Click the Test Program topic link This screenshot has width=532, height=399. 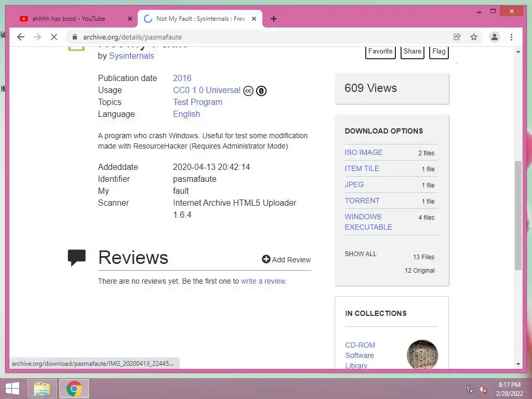pyautogui.click(x=198, y=102)
